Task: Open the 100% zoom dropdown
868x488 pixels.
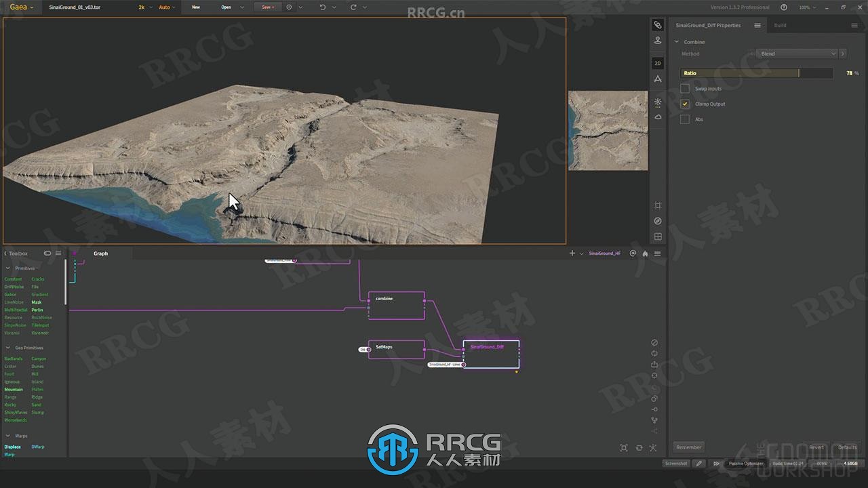Action: click(806, 7)
